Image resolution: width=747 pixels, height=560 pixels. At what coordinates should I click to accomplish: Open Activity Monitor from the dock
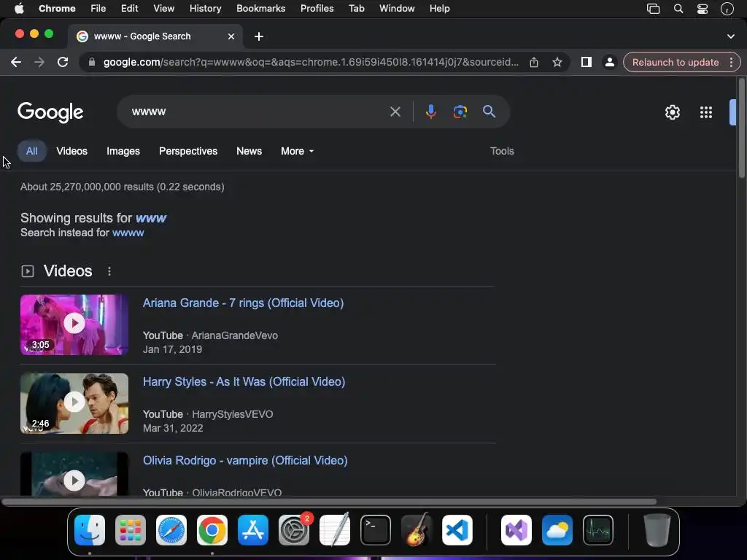598,530
